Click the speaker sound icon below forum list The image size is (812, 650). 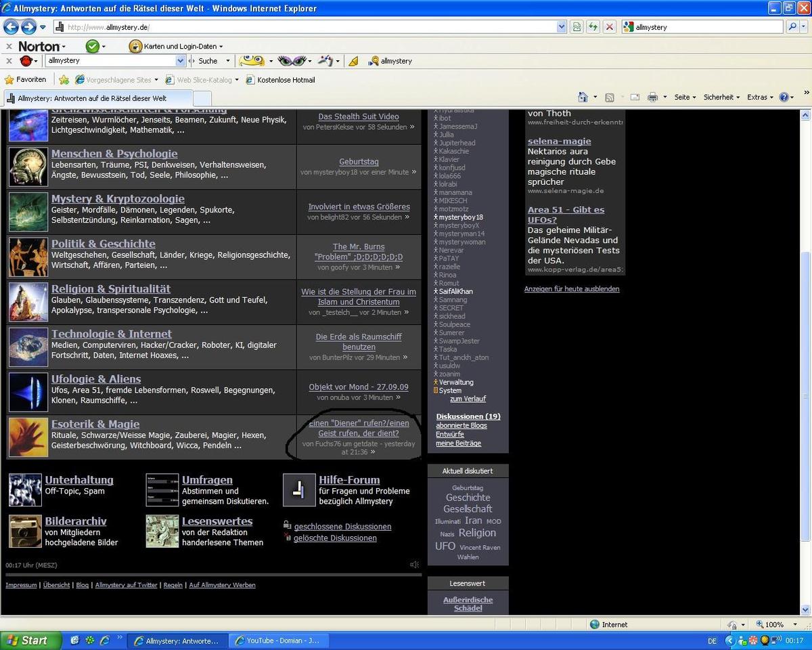414,565
